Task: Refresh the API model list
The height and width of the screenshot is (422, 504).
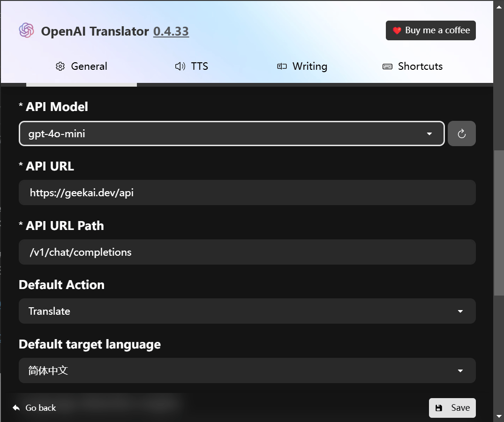Action: tap(462, 133)
